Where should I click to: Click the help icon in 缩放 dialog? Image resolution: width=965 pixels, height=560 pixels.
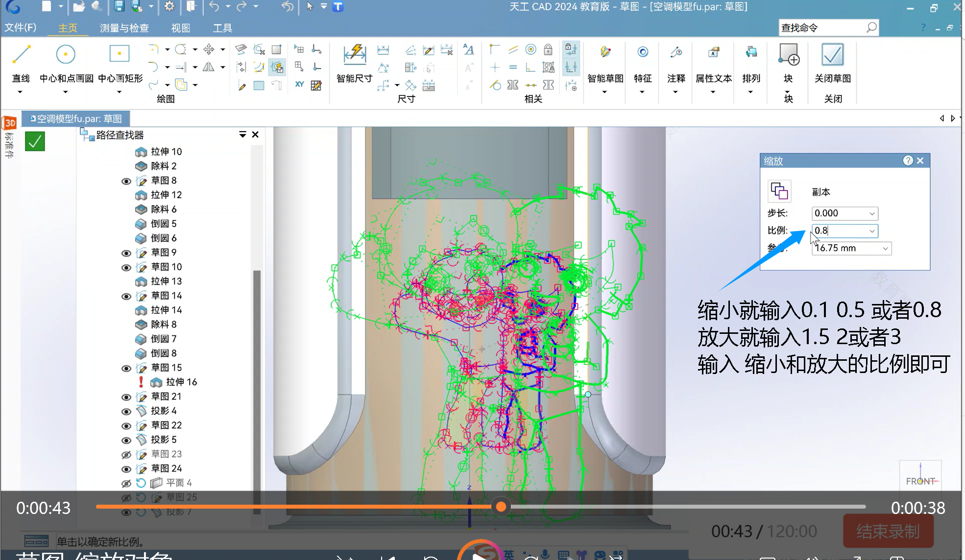[x=908, y=161]
